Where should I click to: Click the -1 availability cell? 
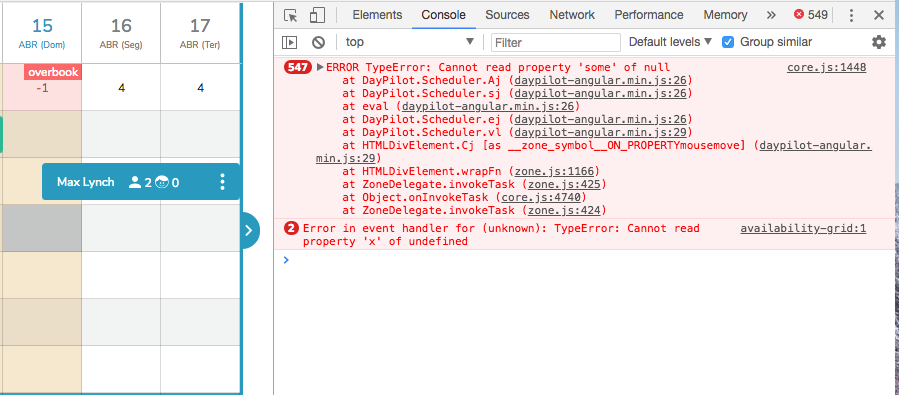42,87
